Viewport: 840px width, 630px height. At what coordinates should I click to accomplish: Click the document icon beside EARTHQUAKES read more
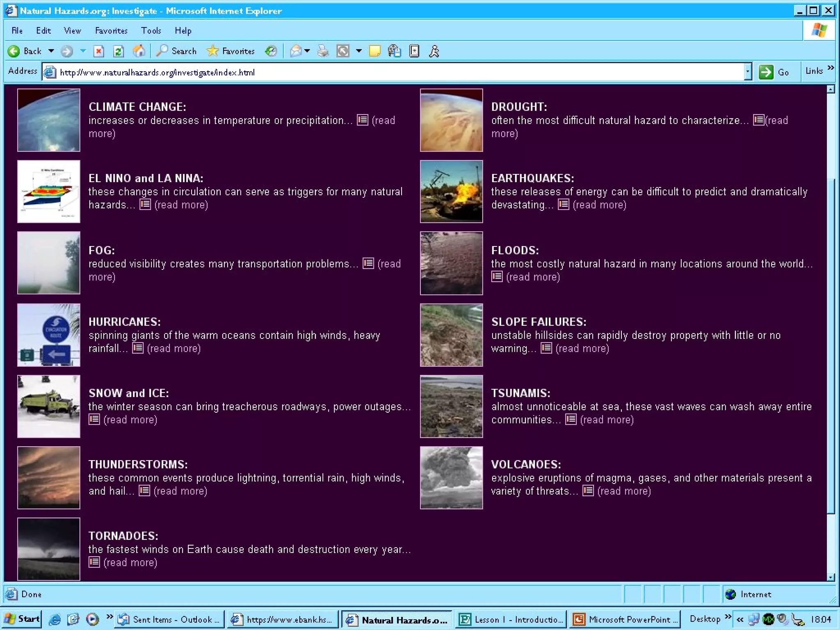(x=564, y=204)
